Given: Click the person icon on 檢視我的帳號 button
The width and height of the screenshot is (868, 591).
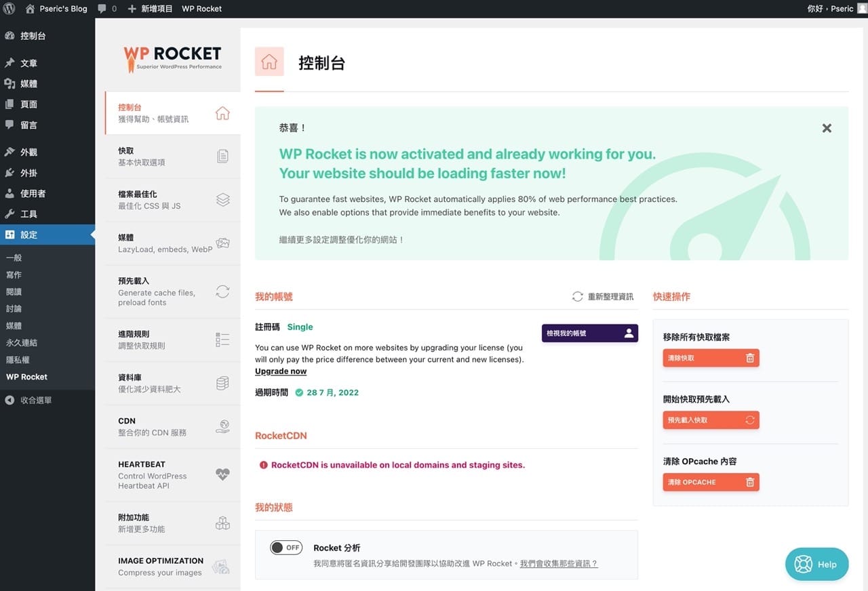Looking at the screenshot, I should [629, 333].
